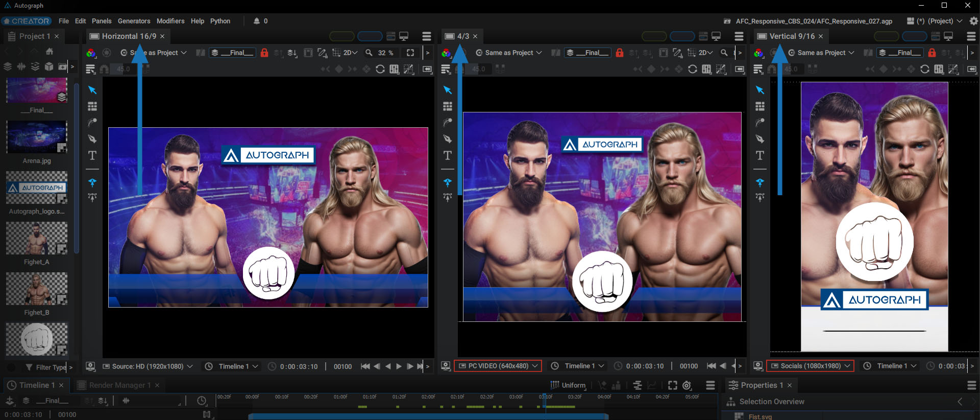
Task: Open Same as Project dropdown in Vertical 9/16 viewer
Action: [x=821, y=53]
